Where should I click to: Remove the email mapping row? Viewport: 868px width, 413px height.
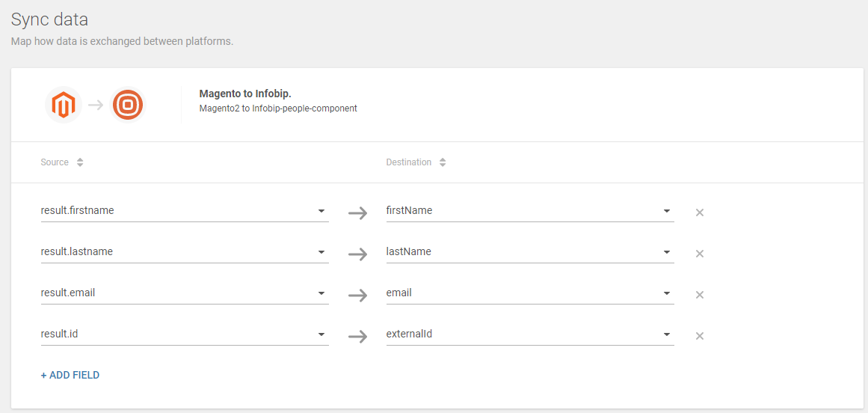tap(700, 295)
